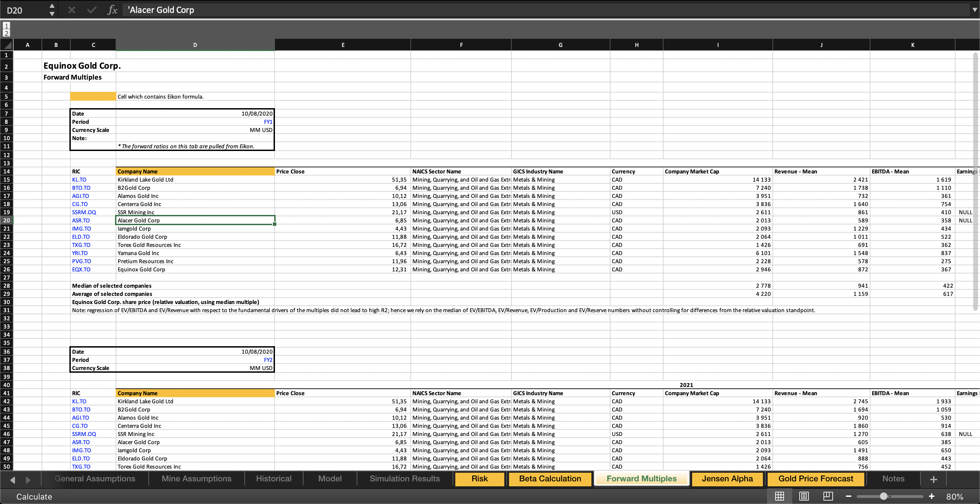The height and width of the screenshot is (504, 980).
Task: Click the vertical scrollbar thumb
Action: pyautogui.click(x=976, y=182)
